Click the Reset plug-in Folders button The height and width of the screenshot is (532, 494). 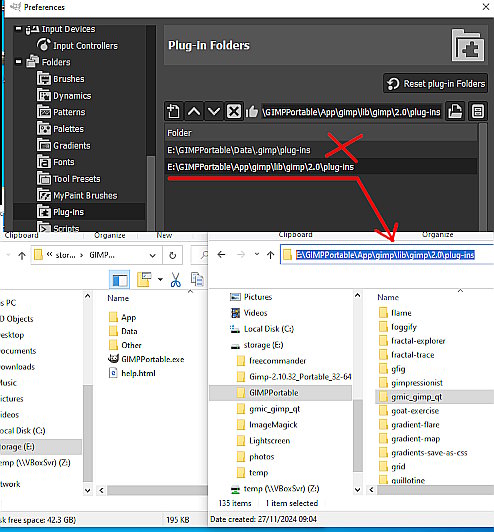pos(436,83)
